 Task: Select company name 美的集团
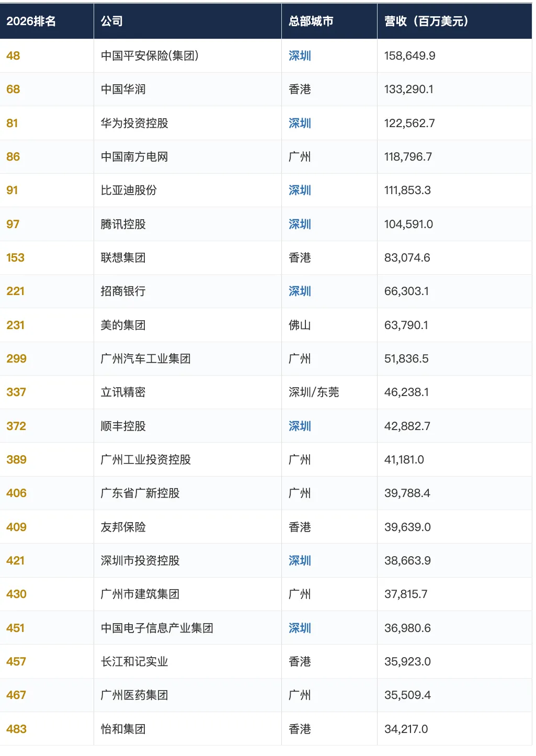pyautogui.click(x=123, y=325)
